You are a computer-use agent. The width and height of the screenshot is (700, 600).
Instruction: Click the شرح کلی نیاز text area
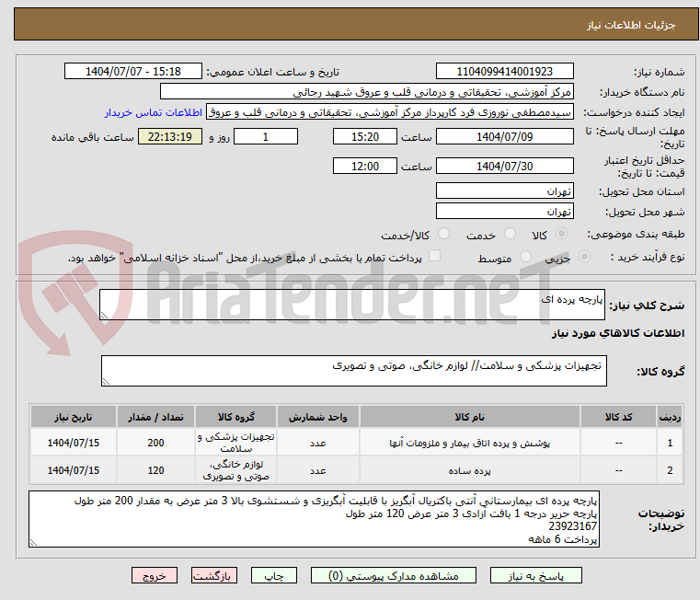352,305
